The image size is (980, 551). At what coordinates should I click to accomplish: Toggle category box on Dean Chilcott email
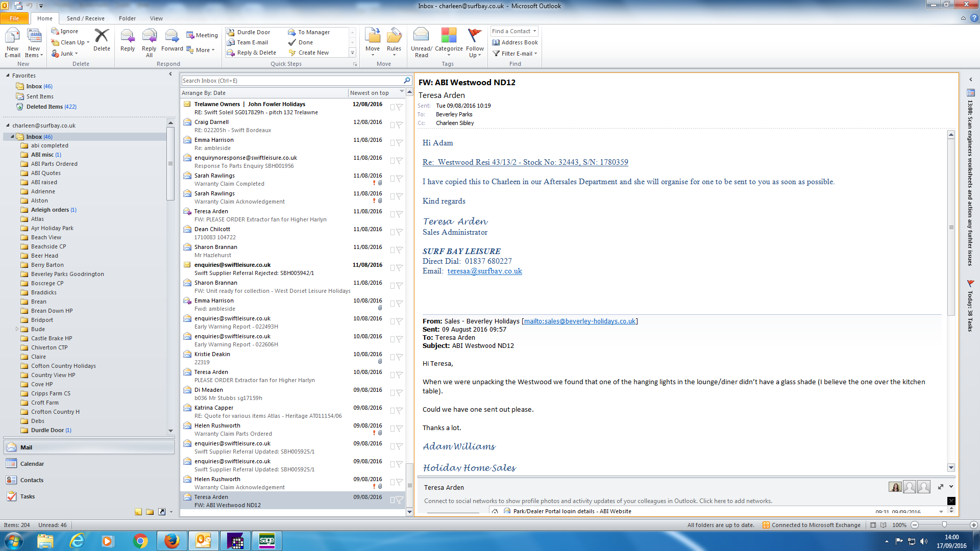(393, 232)
